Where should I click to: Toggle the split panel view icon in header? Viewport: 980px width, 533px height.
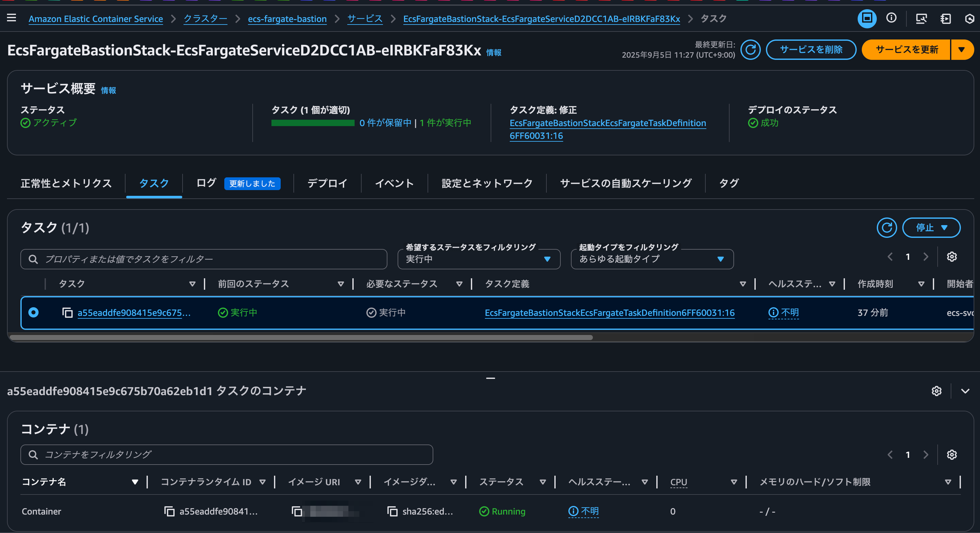pyautogui.click(x=867, y=18)
